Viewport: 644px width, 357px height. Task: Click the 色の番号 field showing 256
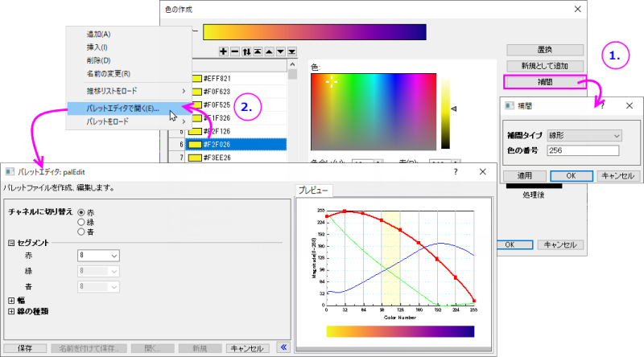point(583,150)
